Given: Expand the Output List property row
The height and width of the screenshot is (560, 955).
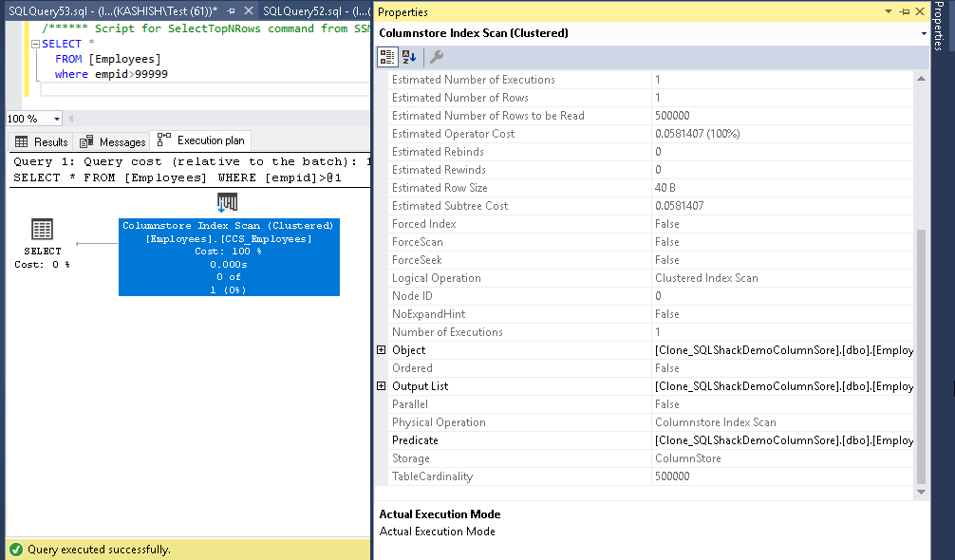Looking at the screenshot, I should pos(382,386).
